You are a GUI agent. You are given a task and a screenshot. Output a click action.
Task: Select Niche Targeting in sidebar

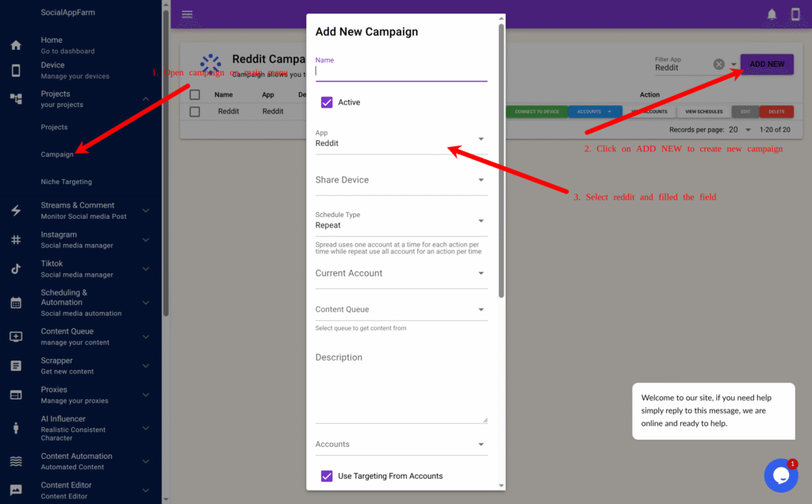pos(67,182)
